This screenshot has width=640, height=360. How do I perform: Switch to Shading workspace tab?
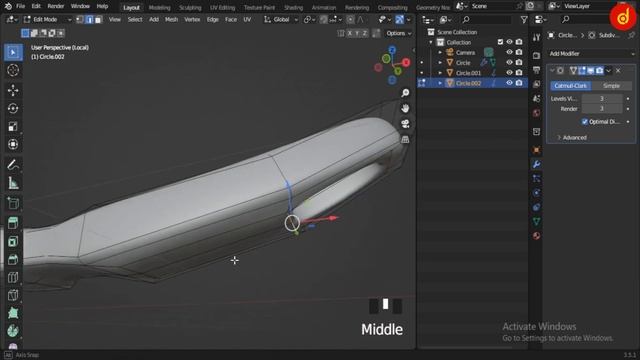293,7
